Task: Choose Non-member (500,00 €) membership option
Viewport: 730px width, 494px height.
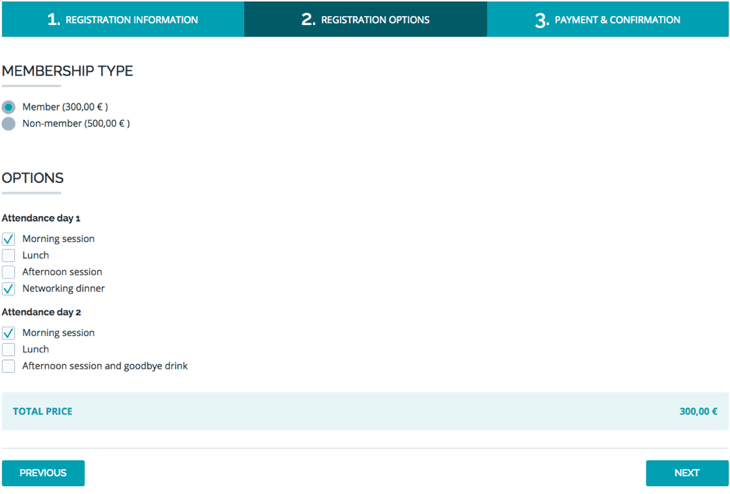Action: (9, 124)
